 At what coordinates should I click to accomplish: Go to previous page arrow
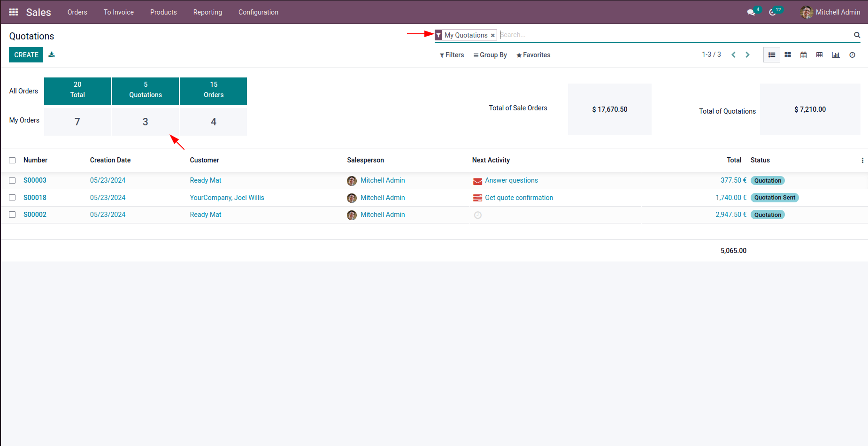[x=733, y=55]
